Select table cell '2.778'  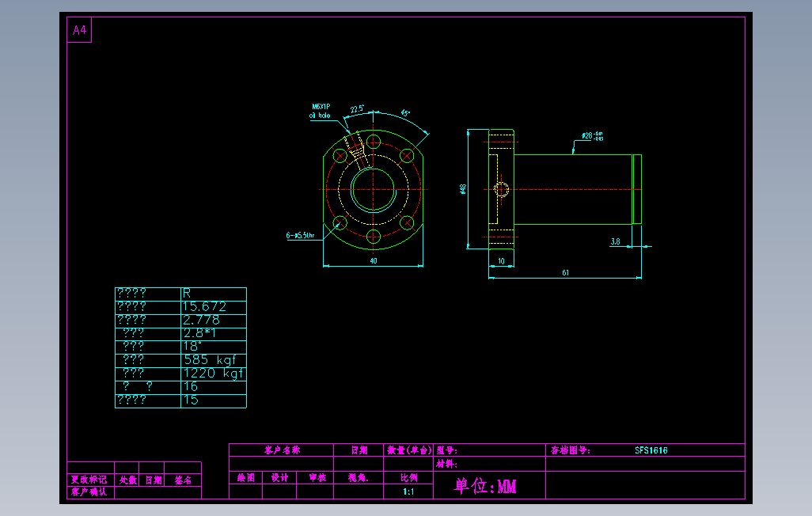click(214, 321)
